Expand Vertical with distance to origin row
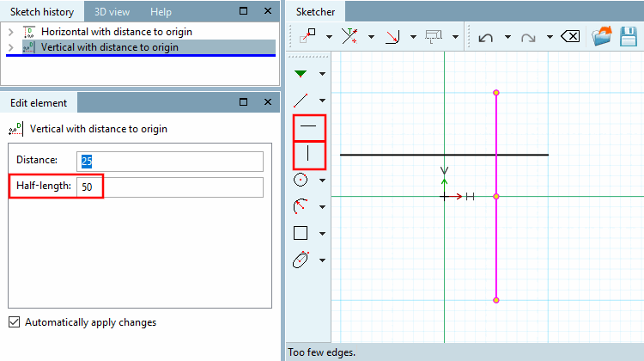The height and width of the screenshot is (361, 644). click(x=10, y=47)
